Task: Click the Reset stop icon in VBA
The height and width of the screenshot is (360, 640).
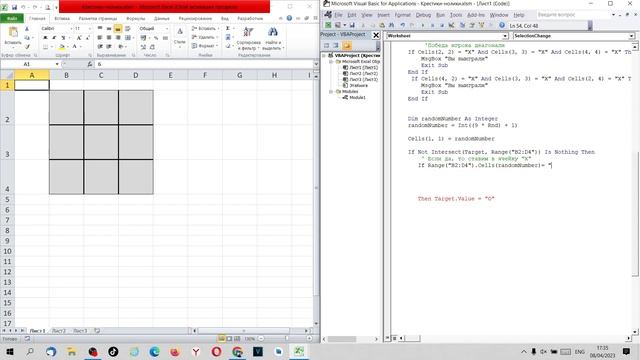Action: pyautogui.click(x=442, y=25)
